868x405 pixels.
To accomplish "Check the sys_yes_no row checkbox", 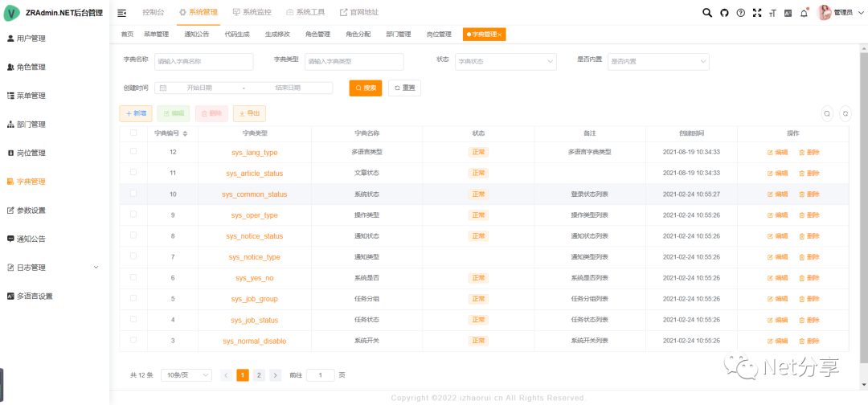I will (x=133, y=276).
